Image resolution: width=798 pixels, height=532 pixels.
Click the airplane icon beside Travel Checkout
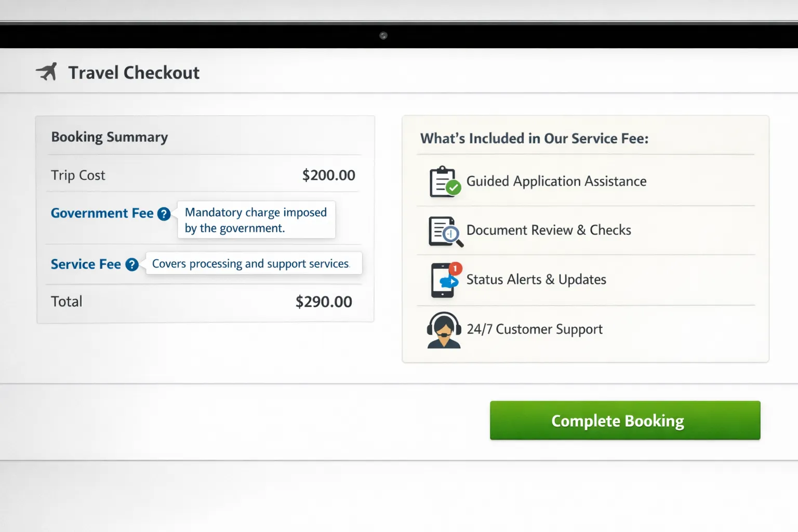pos(47,72)
